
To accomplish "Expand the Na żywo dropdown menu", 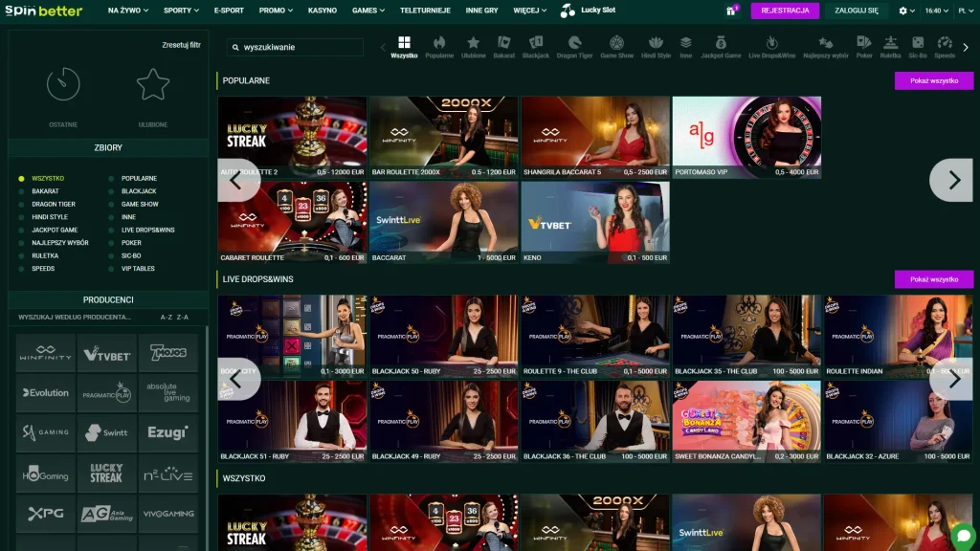I will pos(128,11).
